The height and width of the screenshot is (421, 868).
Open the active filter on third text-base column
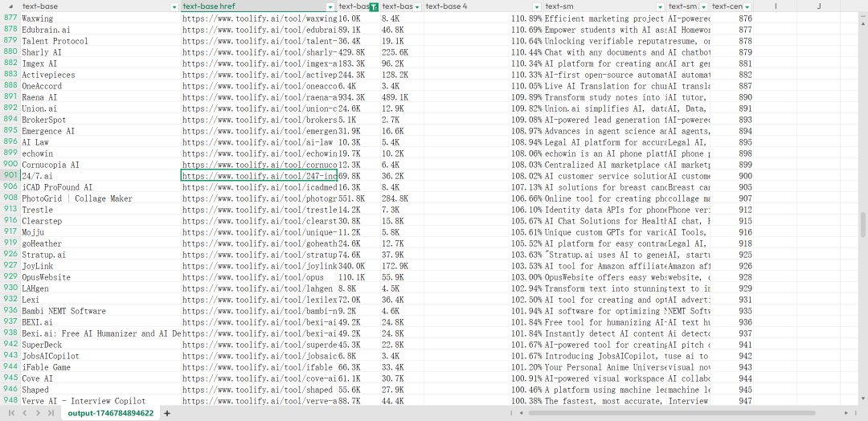coord(375,6)
